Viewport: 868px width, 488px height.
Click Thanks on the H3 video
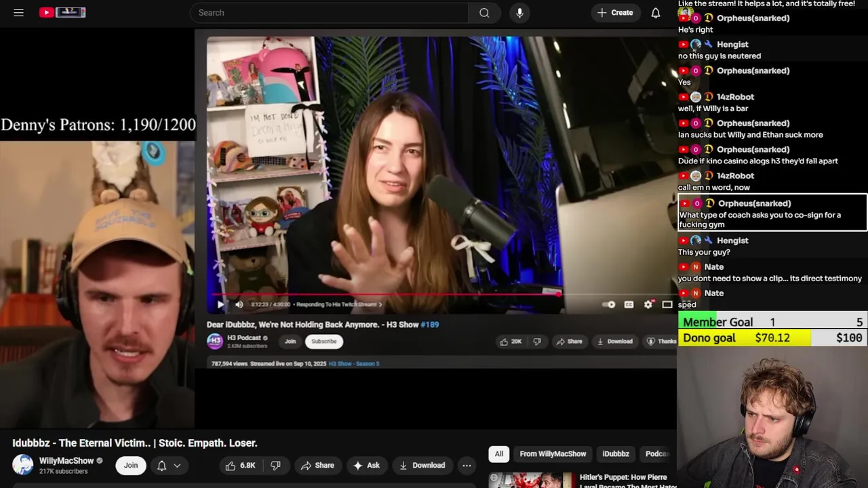coord(660,342)
